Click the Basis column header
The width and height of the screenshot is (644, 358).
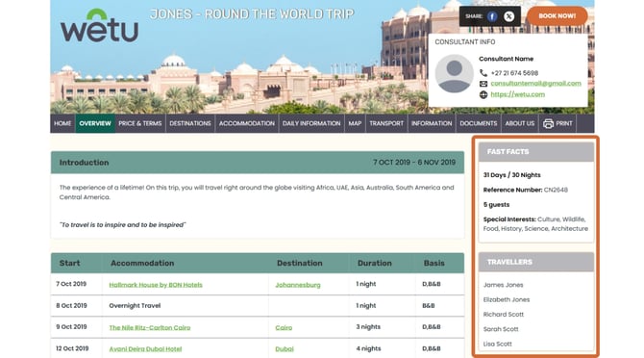434,263
